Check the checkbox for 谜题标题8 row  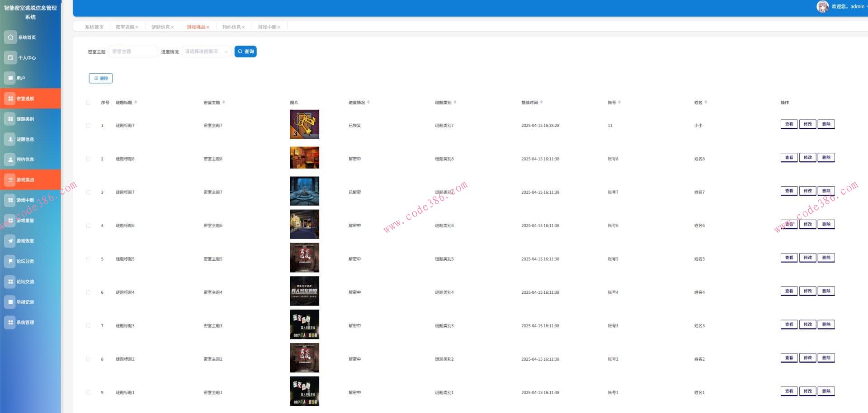coord(88,159)
